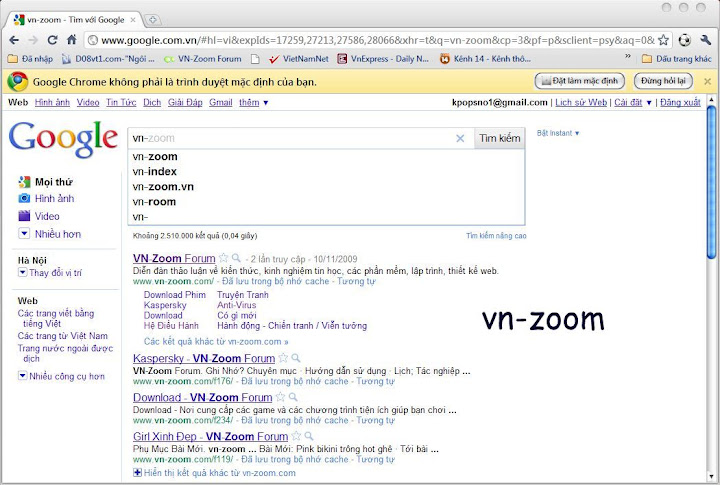Select Tin Tức in the top bar

[x=121, y=102]
